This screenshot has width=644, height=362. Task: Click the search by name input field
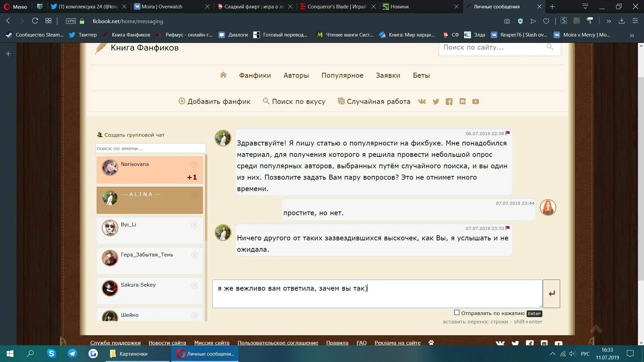[150, 148]
